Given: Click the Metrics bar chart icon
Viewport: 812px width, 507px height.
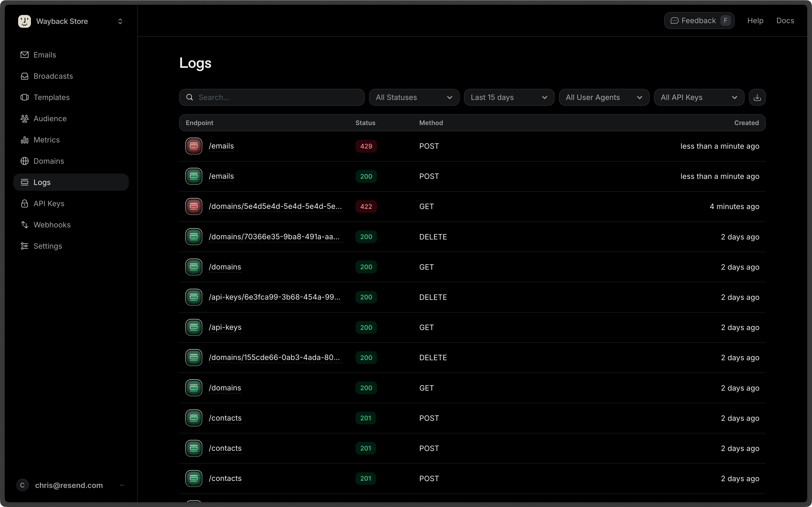Looking at the screenshot, I should tap(24, 140).
